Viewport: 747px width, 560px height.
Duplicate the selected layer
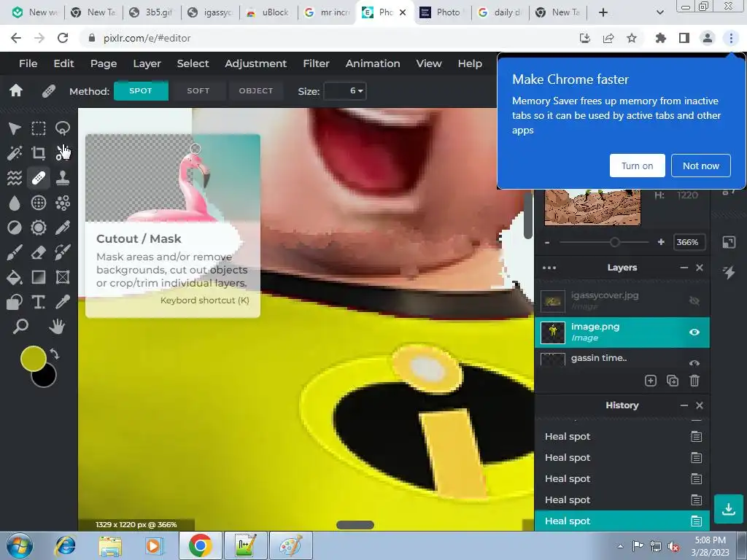[672, 381]
